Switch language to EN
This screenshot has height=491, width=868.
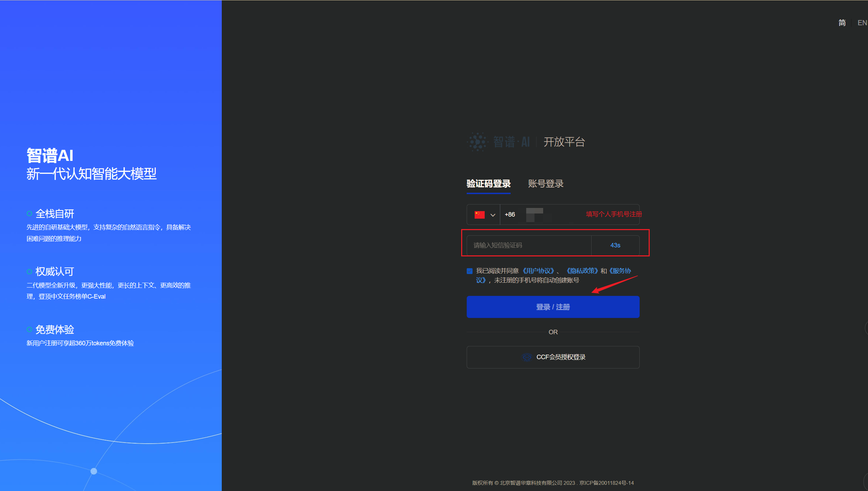point(862,23)
